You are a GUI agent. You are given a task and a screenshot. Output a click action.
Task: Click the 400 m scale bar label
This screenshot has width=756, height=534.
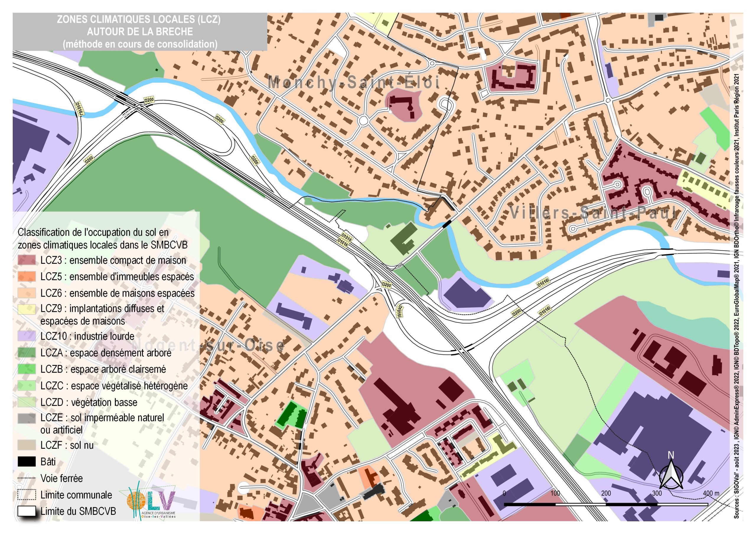711,493
